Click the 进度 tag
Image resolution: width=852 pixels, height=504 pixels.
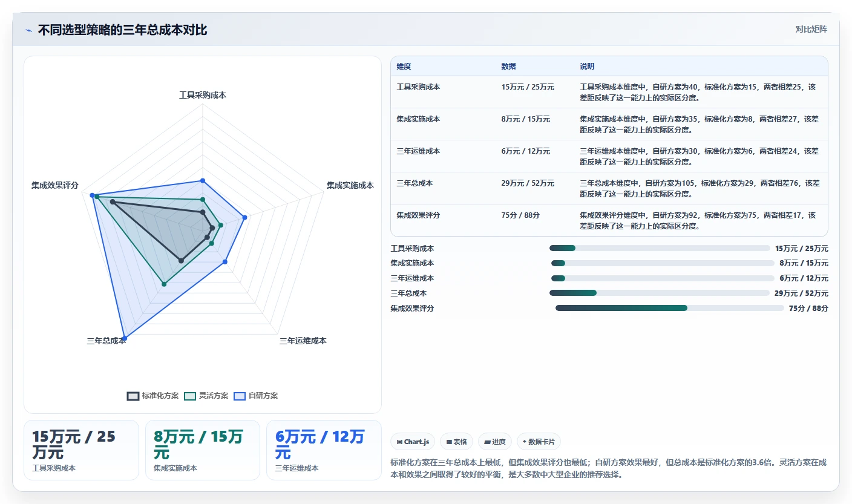tap(495, 442)
